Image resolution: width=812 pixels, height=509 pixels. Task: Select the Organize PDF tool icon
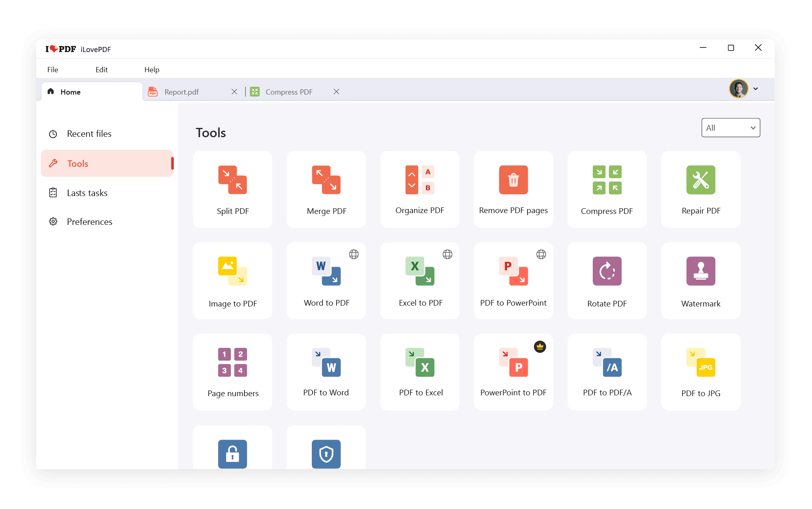(x=420, y=180)
